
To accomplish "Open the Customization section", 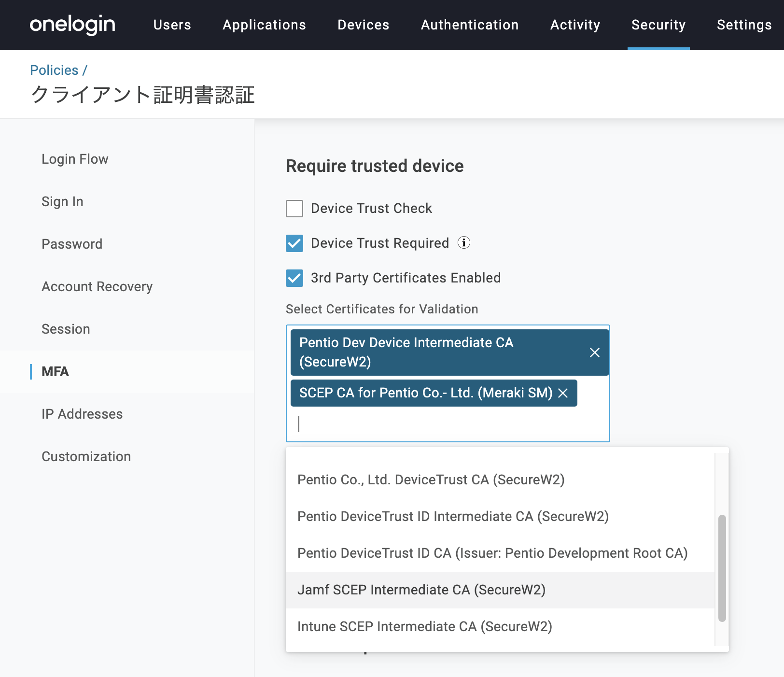I will pos(86,456).
